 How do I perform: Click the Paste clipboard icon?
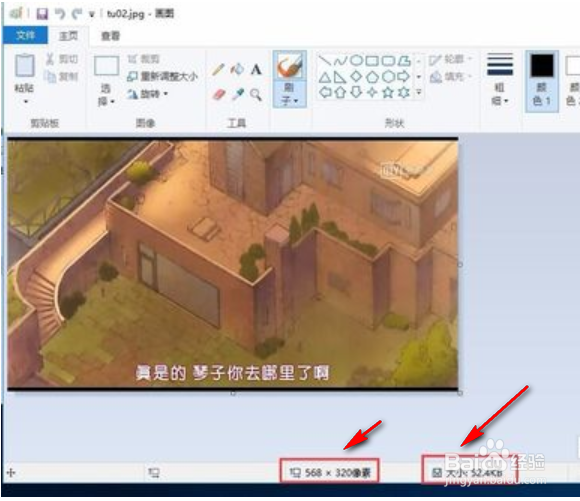25,65
